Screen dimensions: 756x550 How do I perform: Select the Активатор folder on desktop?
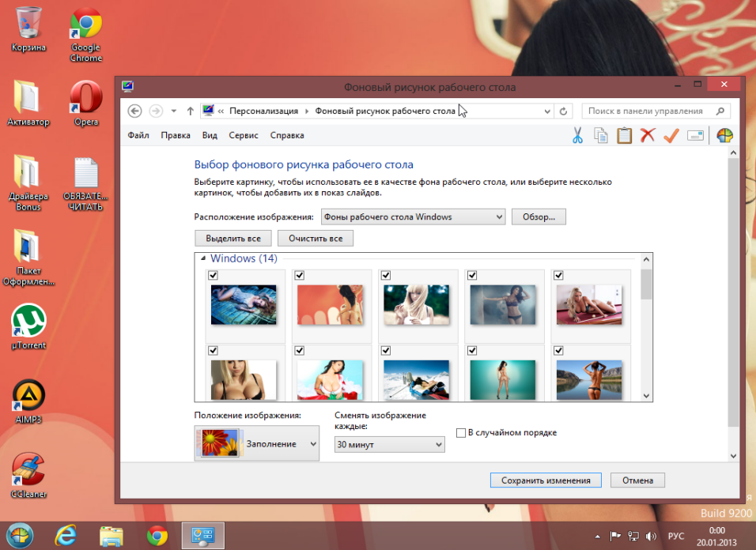(x=28, y=103)
